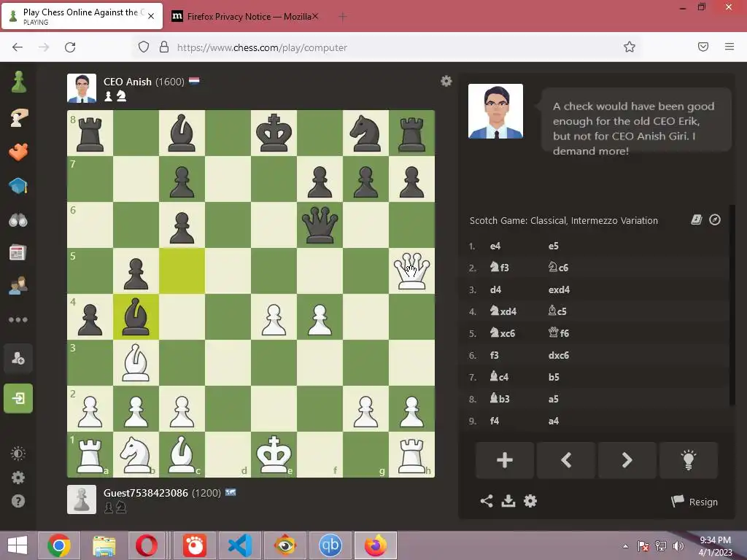Open the opening book icon
Viewport: 747px width, 560px height.
[x=697, y=219]
